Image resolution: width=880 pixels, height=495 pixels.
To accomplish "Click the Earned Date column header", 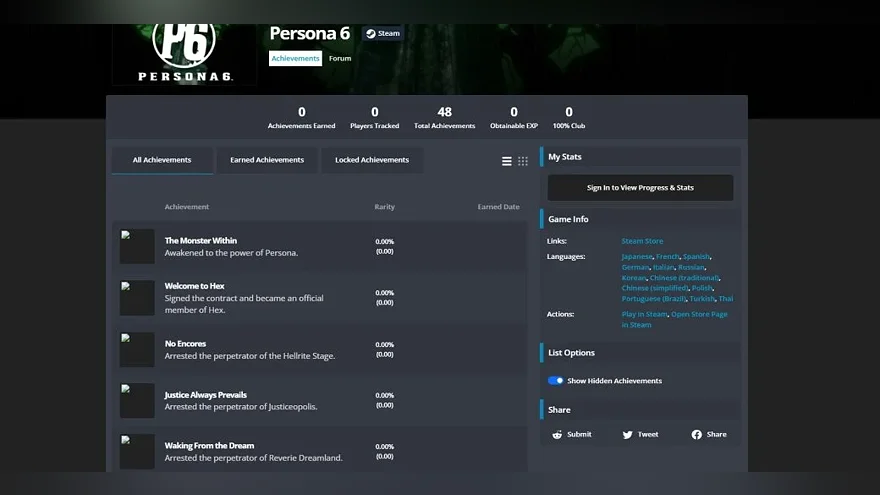I will pyautogui.click(x=498, y=207).
